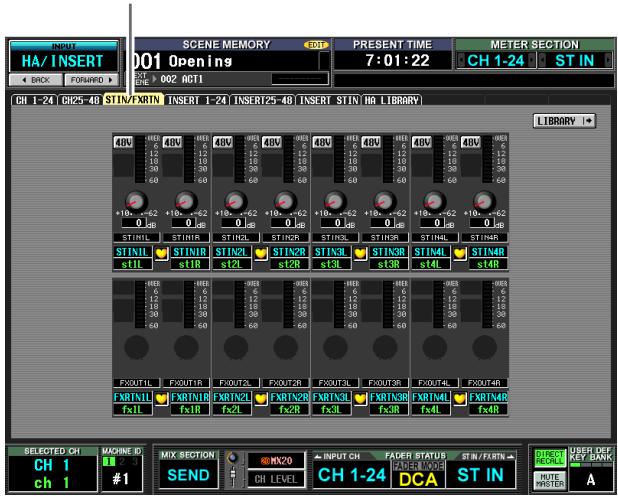
Task: Toggle the DIRECT RECALL button
Action: [549, 458]
